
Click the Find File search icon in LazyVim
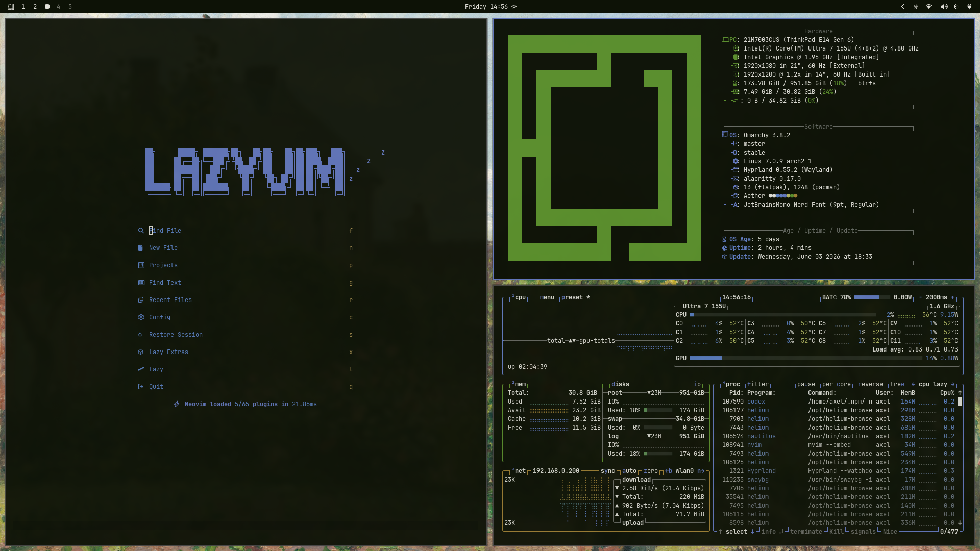pyautogui.click(x=141, y=231)
